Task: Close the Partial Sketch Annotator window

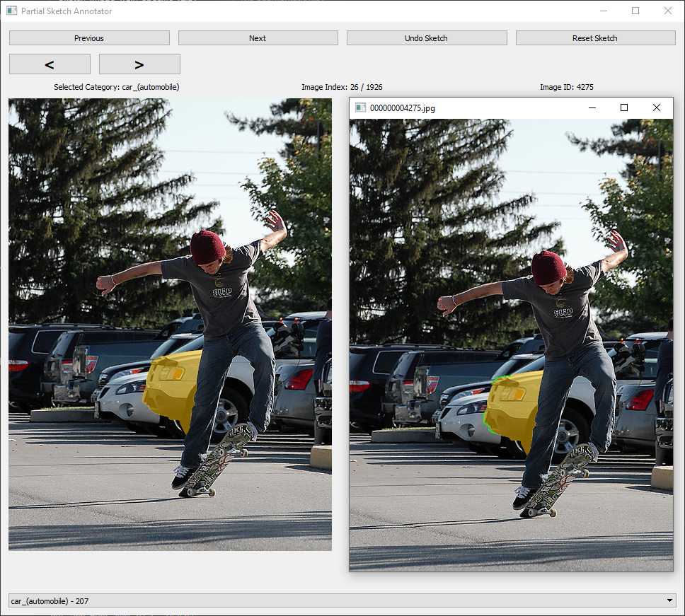Action: [667, 11]
